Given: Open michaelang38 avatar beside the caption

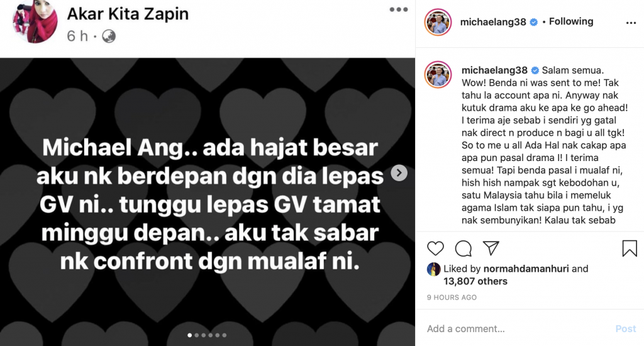Looking at the screenshot, I should tap(438, 74).
